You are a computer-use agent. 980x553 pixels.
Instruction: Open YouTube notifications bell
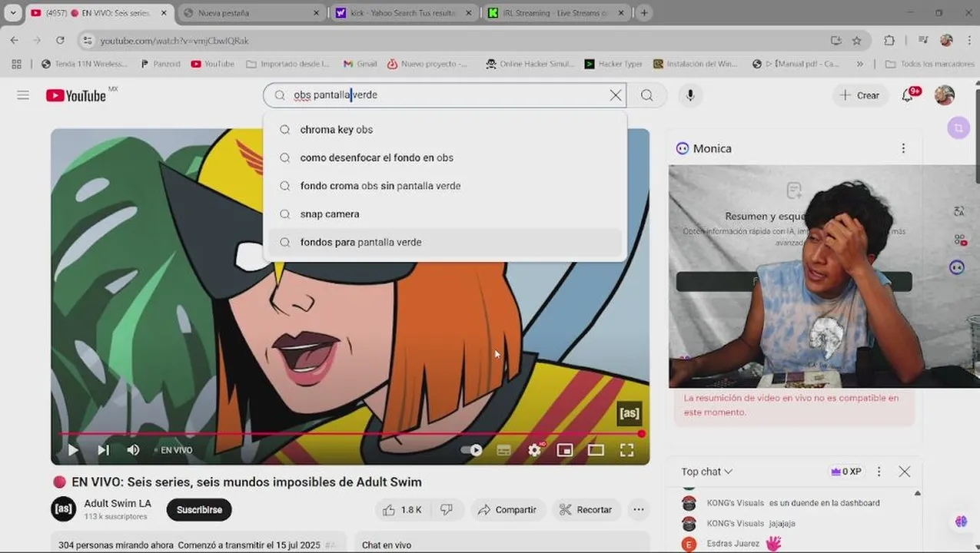[x=908, y=95]
